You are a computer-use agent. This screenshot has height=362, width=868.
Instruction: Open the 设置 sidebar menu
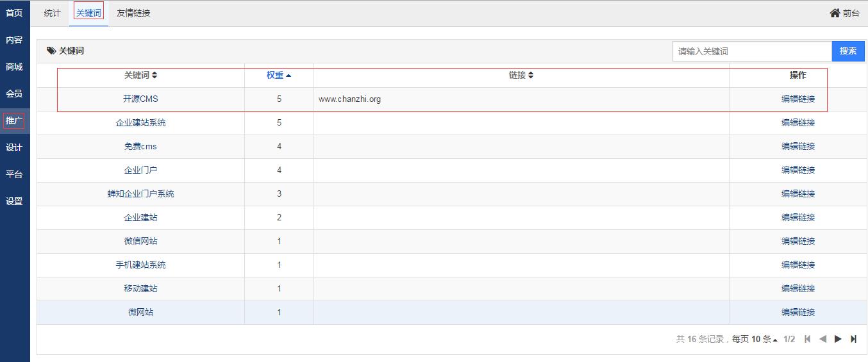click(x=14, y=201)
